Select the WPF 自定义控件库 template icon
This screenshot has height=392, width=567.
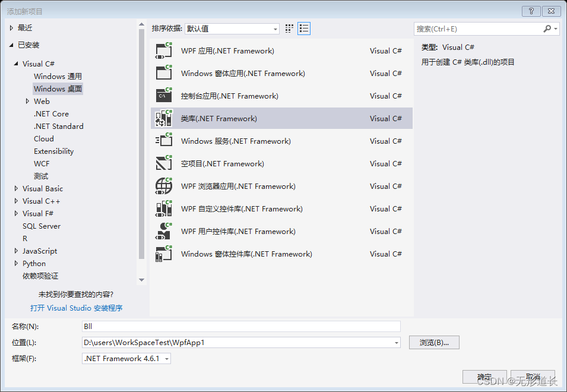163,208
